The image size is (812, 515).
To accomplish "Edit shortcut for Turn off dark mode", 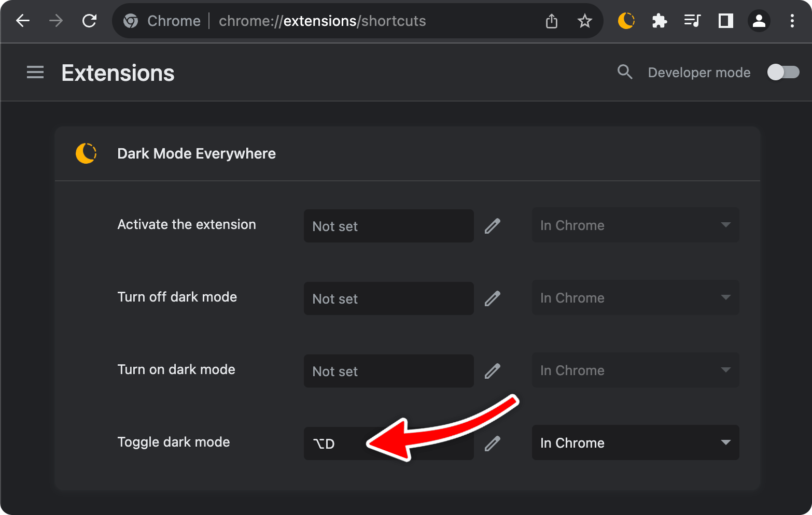I will (x=492, y=298).
